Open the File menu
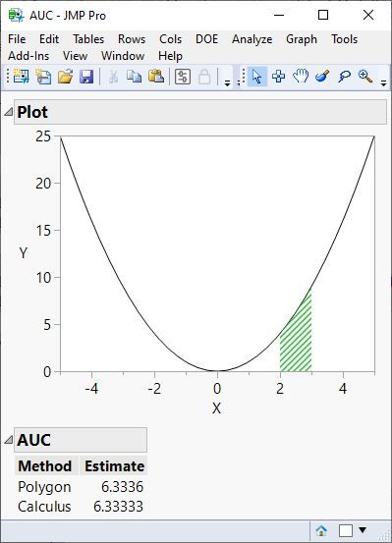This screenshot has height=543, width=392. [17, 39]
